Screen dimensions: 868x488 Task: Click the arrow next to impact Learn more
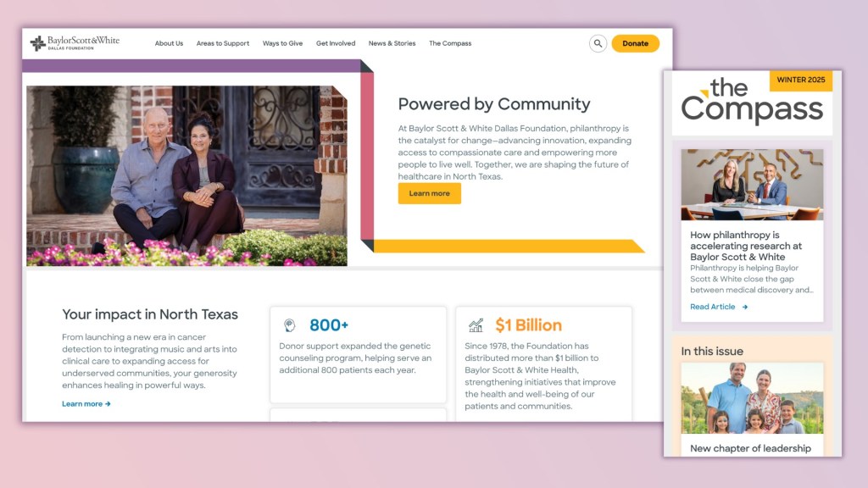pos(108,404)
